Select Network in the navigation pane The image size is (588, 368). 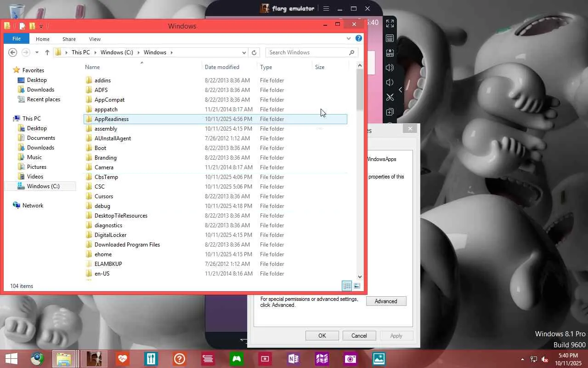33,206
